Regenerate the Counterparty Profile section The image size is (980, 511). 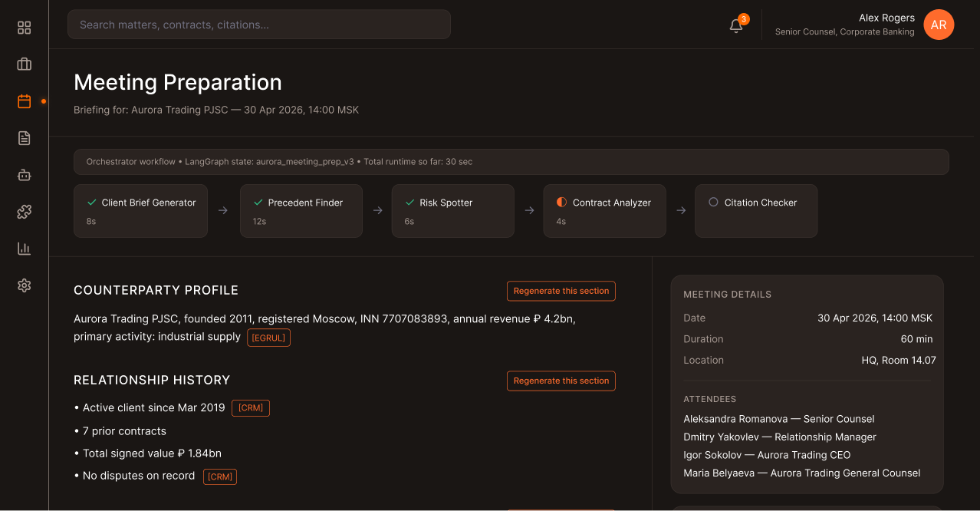tap(561, 292)
